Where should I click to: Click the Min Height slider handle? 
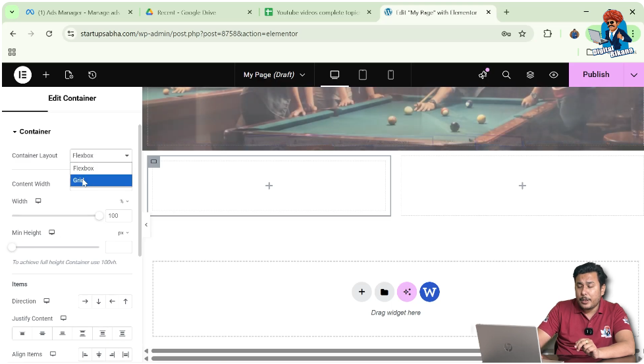12,247
